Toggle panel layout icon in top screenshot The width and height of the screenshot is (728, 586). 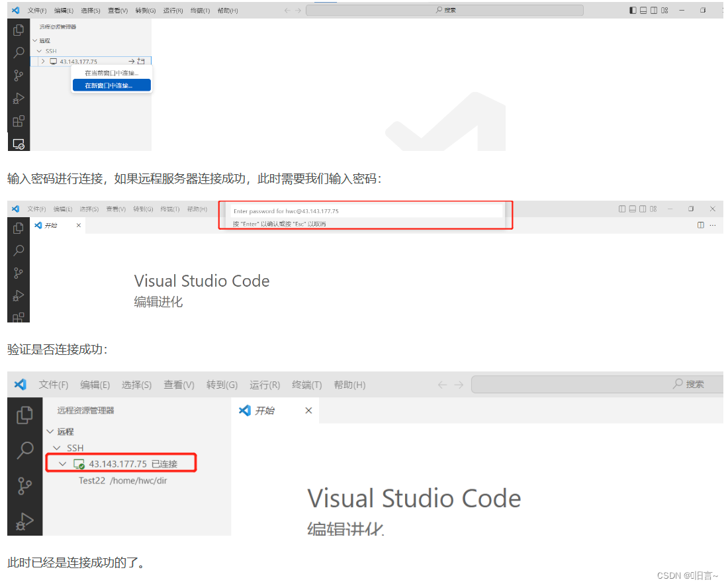tap(643, 10)
